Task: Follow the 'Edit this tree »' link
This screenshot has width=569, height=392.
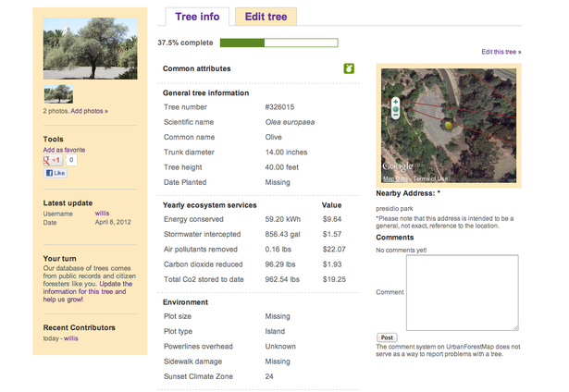Action: click(501, 52)
